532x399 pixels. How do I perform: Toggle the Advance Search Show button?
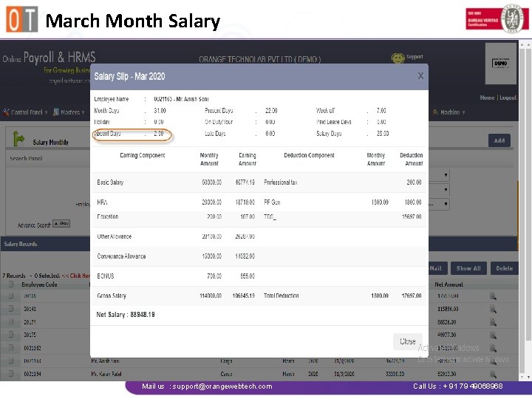point(61,223)
